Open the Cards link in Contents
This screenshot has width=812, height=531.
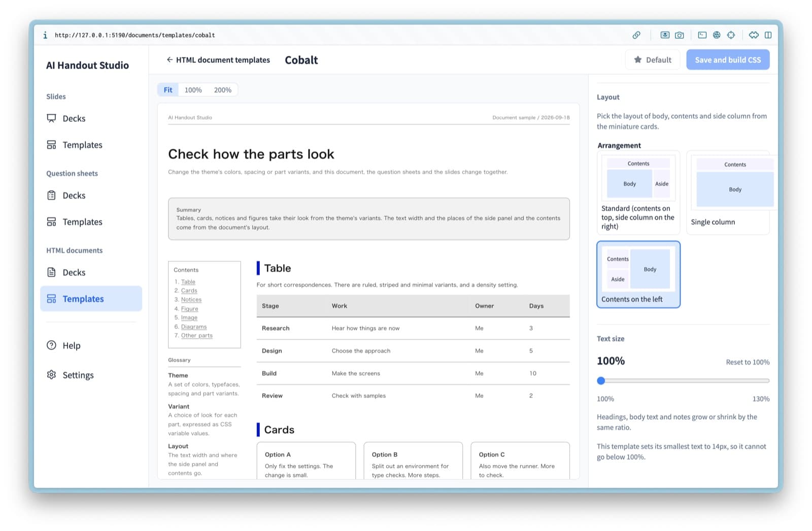click(189, 291)
